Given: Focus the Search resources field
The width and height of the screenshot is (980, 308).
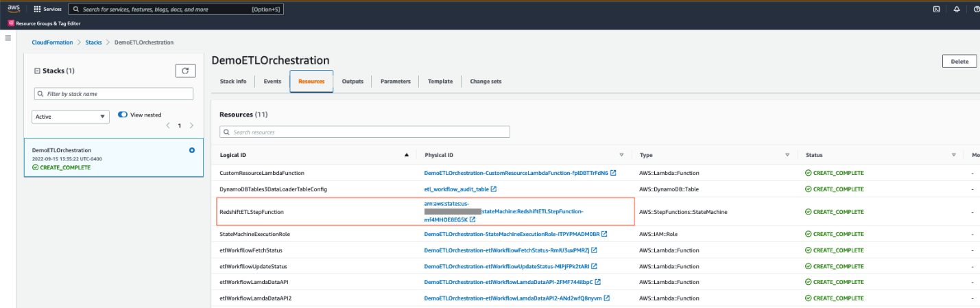Looking at the screenshot, I should (x=365, y=132).
